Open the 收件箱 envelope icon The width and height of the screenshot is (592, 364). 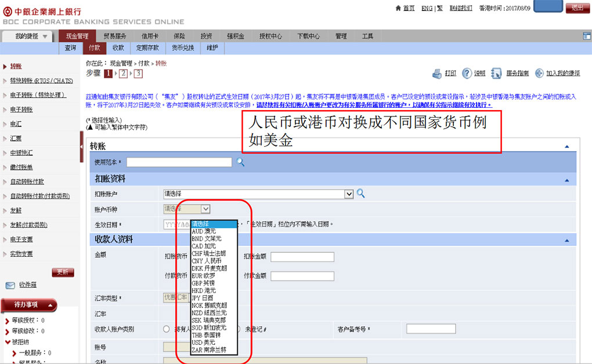coord(10,285)
